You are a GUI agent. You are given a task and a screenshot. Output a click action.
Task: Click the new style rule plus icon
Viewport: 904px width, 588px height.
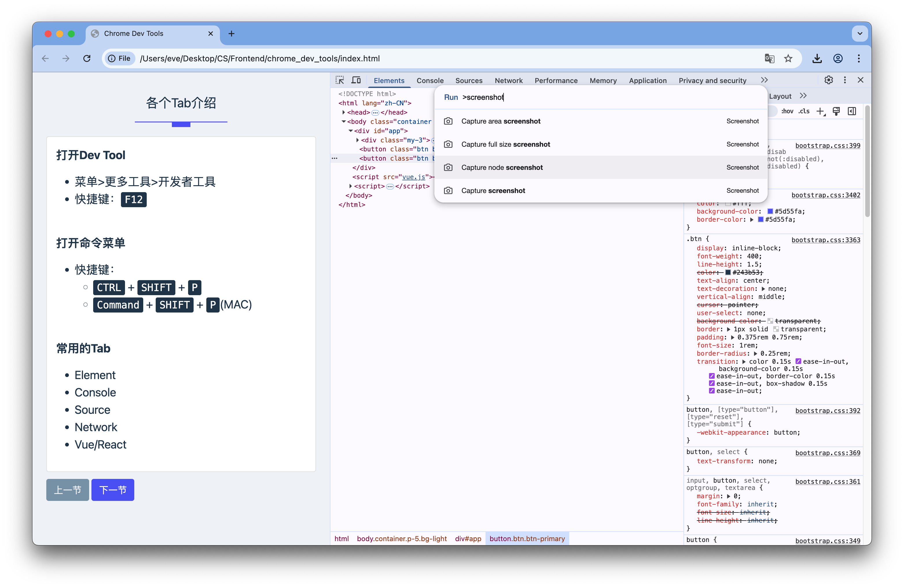click(x=820, y=111)
